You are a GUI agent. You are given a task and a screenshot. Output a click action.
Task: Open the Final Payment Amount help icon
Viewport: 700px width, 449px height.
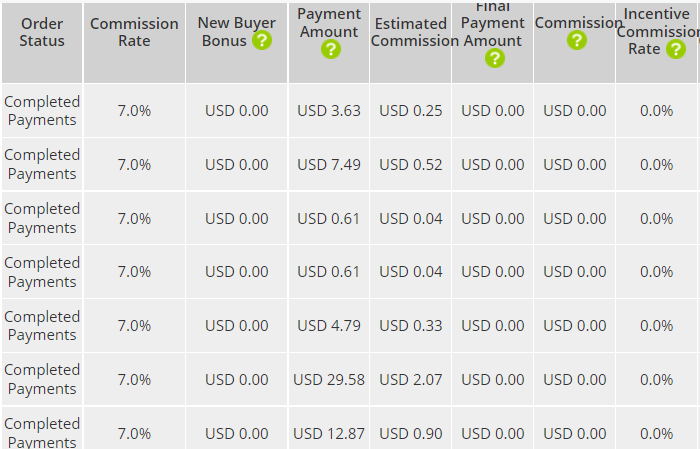pos(494,58)
